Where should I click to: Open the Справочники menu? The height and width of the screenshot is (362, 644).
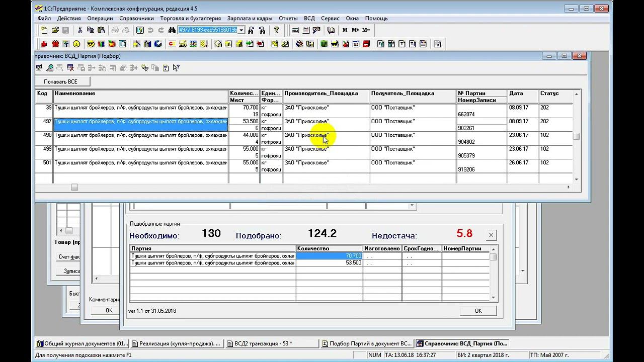pyautogui.click(x=136, y=18)
